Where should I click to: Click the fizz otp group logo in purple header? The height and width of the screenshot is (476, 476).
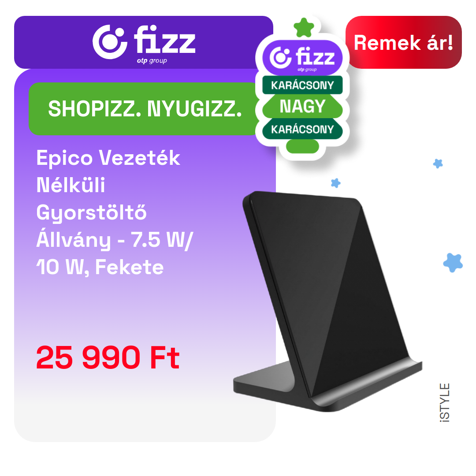point(144,43)
